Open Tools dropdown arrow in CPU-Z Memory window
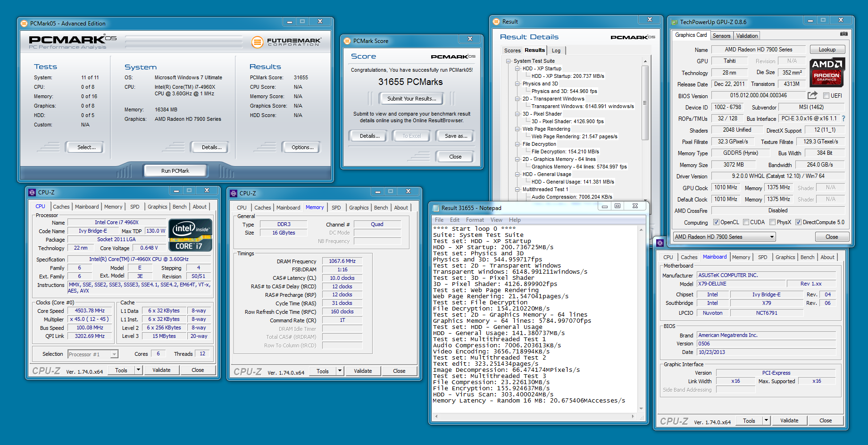 (x=340, y=371)
